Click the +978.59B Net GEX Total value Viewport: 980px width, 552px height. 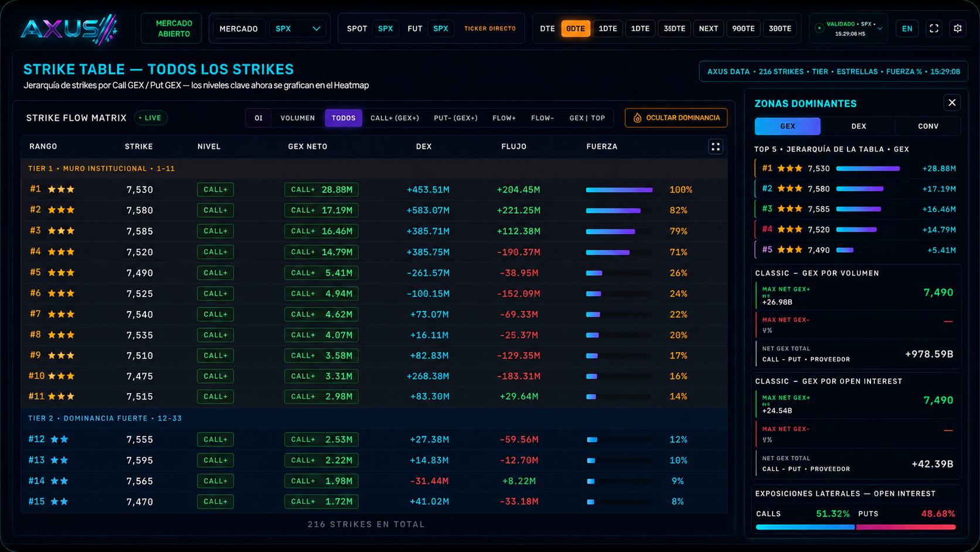pyautogui.click(x=929, y=354)
